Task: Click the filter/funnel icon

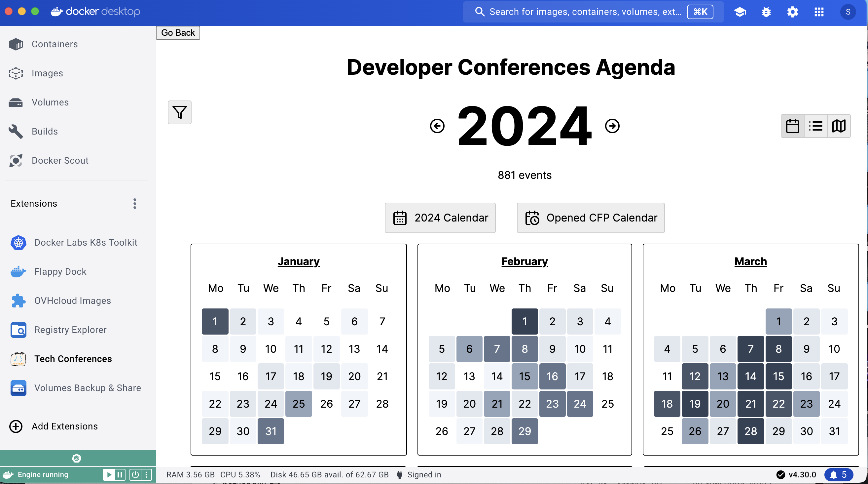Action: pos(179,113)
